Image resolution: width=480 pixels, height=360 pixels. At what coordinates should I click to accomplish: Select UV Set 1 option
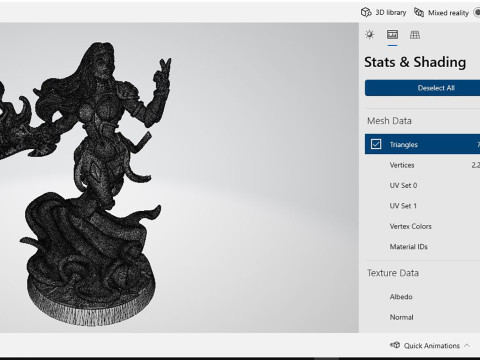point(422,206)
